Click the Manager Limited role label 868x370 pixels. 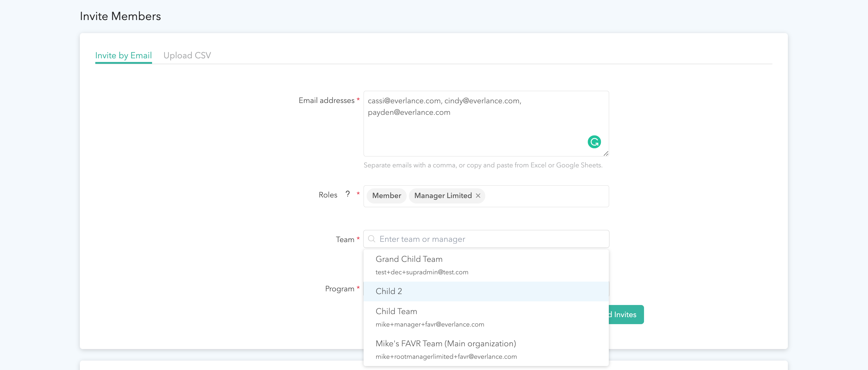[x=442, y=196]
